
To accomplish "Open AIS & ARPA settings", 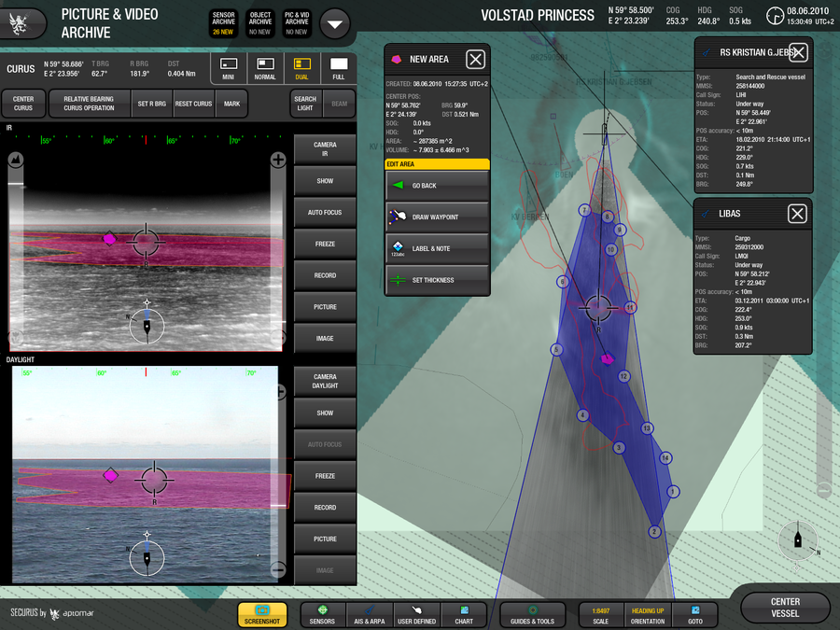I will click(369, 614).
